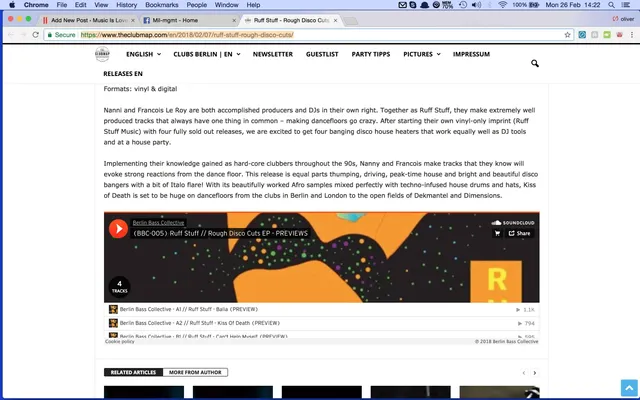Play the Rough Disco Cuts EP preview
The width and height of the screenshot is (640, 400).
pos(118,229)
